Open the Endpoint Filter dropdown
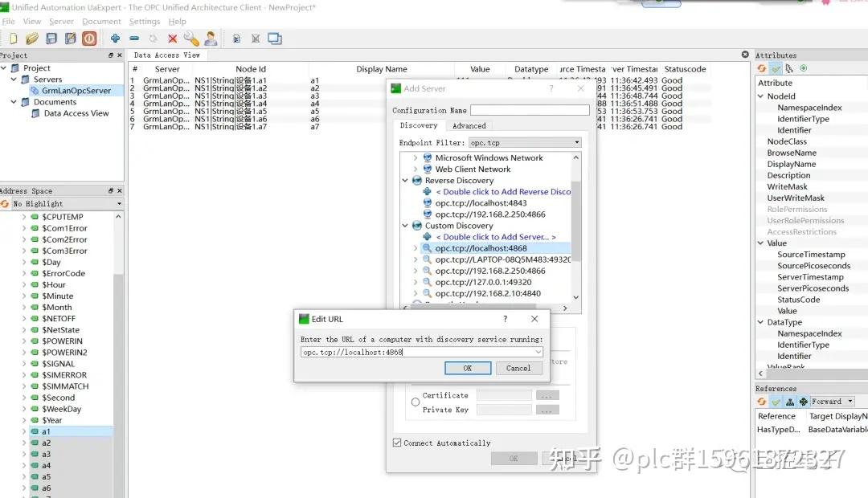The height and width of the screenshot is (498, 868). [x=575, y=141]
